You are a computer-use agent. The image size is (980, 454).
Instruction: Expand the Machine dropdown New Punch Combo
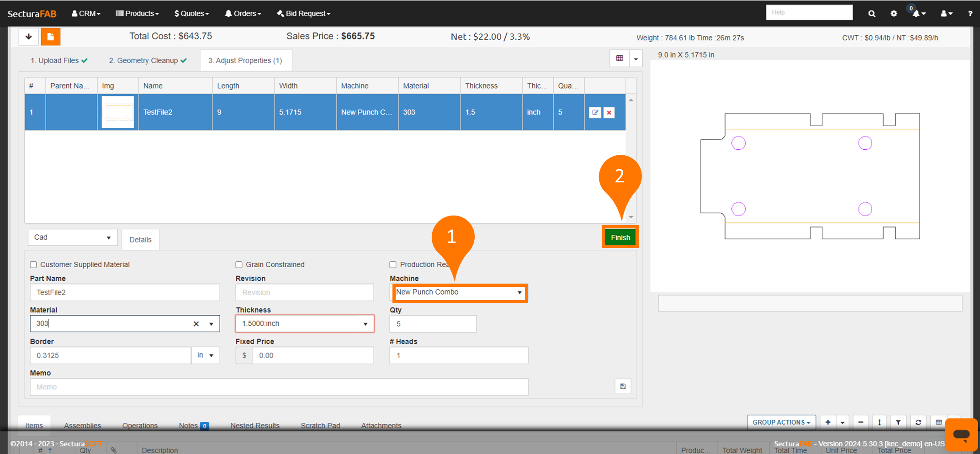[459, 292]
